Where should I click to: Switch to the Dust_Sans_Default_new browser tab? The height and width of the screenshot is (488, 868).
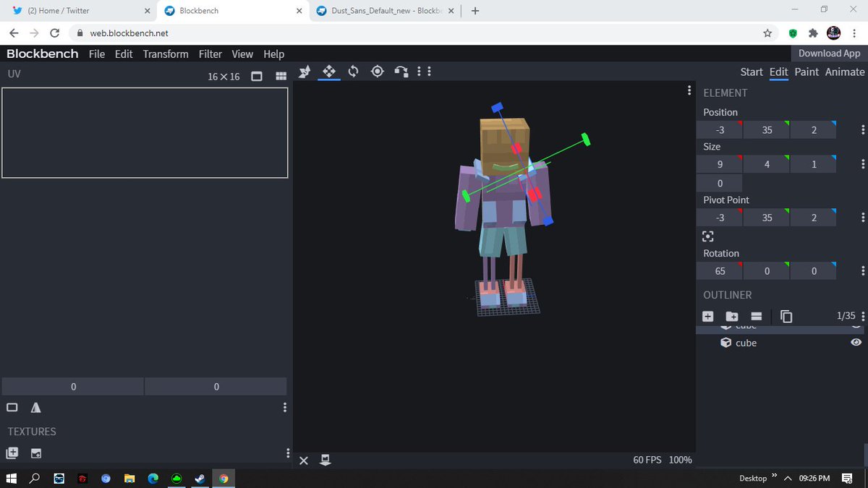(x=384, y=12)
